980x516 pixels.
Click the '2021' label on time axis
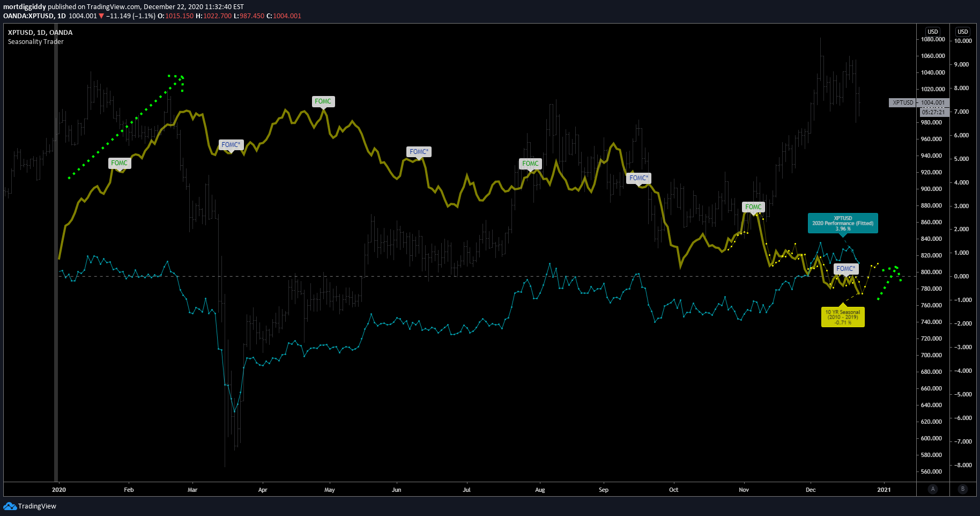[884, 490]
